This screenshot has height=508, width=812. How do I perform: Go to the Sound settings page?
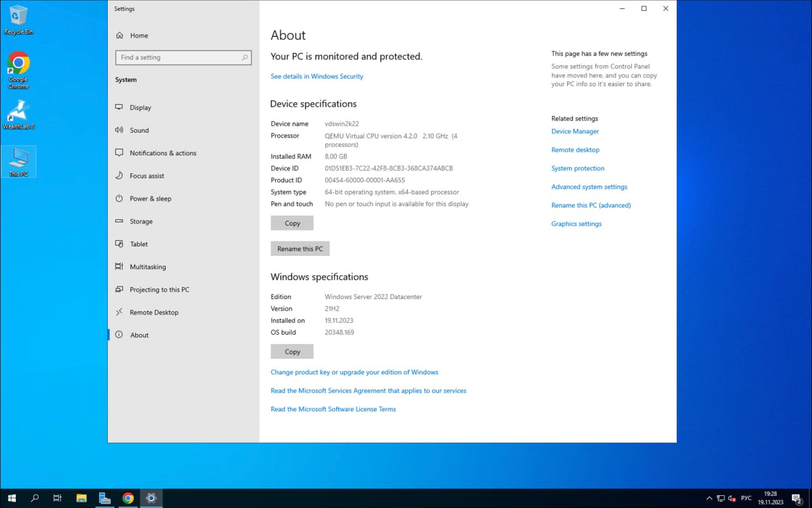click(x=184, y=130)
